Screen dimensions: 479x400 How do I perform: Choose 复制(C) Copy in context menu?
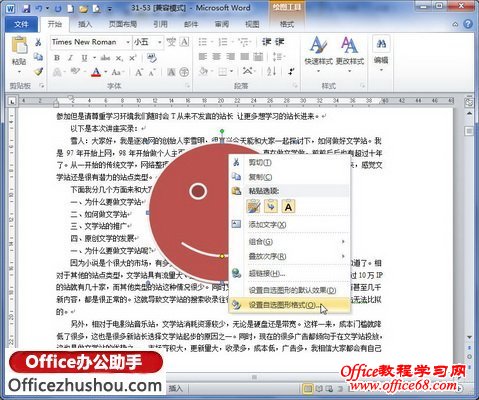(289, 177)
